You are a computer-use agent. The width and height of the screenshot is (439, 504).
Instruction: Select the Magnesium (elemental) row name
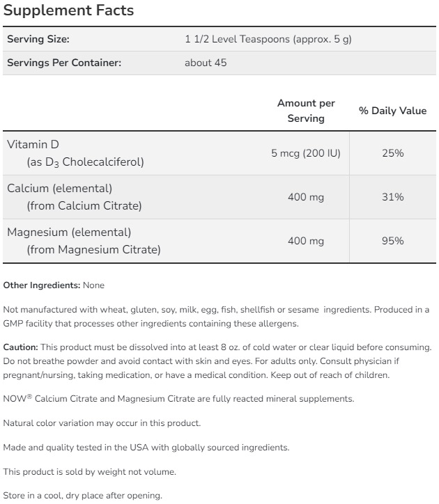click(x=69, y=232)
